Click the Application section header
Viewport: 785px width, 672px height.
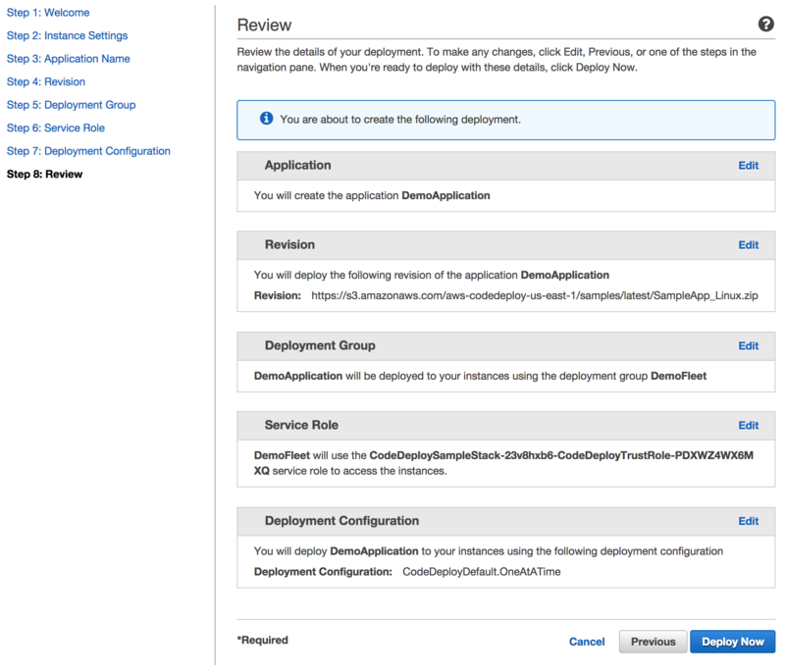[x=505, y=166]
